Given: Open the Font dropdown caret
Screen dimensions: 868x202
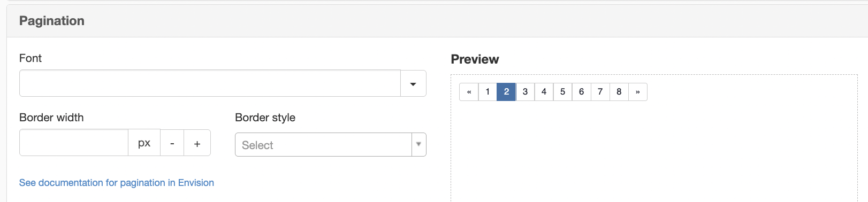Looking at the screenshot, I should pos(413,84).
